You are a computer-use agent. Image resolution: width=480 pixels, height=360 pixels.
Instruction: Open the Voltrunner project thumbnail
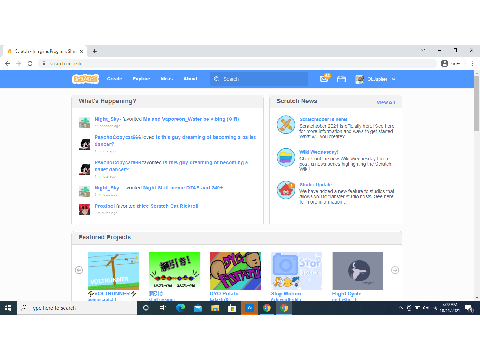(113, 271)
